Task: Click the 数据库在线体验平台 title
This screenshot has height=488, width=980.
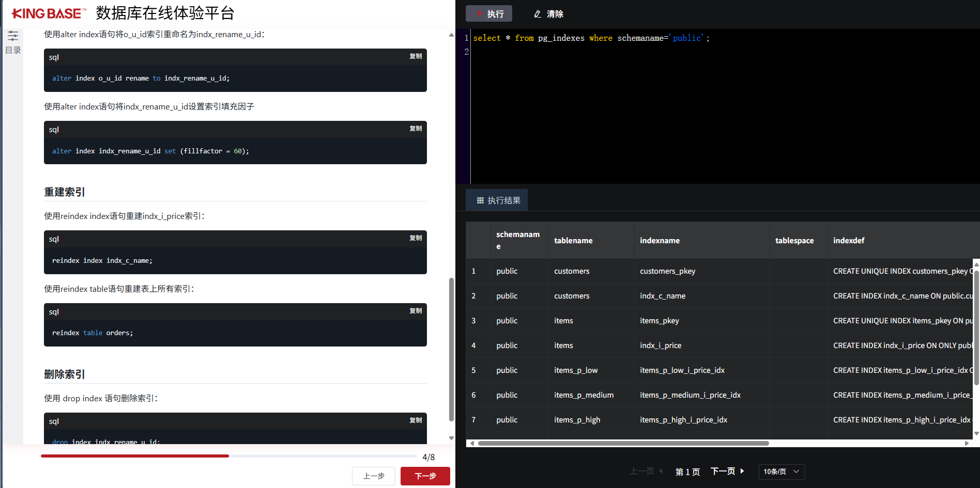Action: [x=165, y=13]
